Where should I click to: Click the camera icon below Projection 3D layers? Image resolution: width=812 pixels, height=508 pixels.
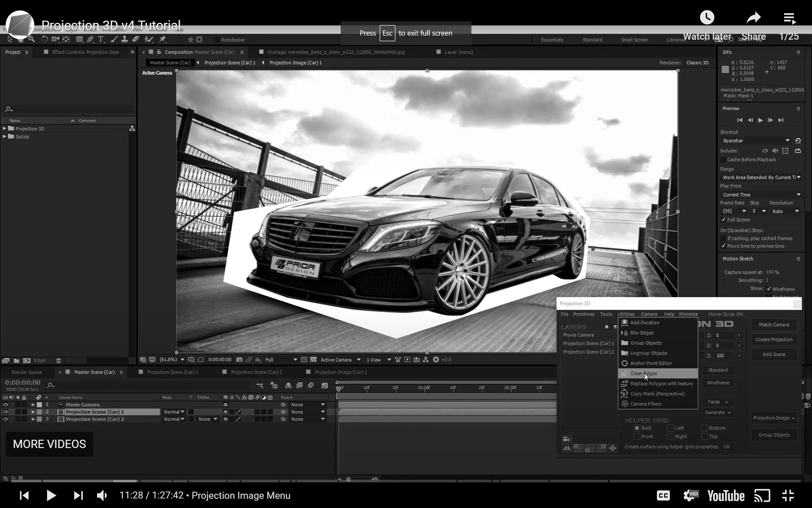pos(567,439)
